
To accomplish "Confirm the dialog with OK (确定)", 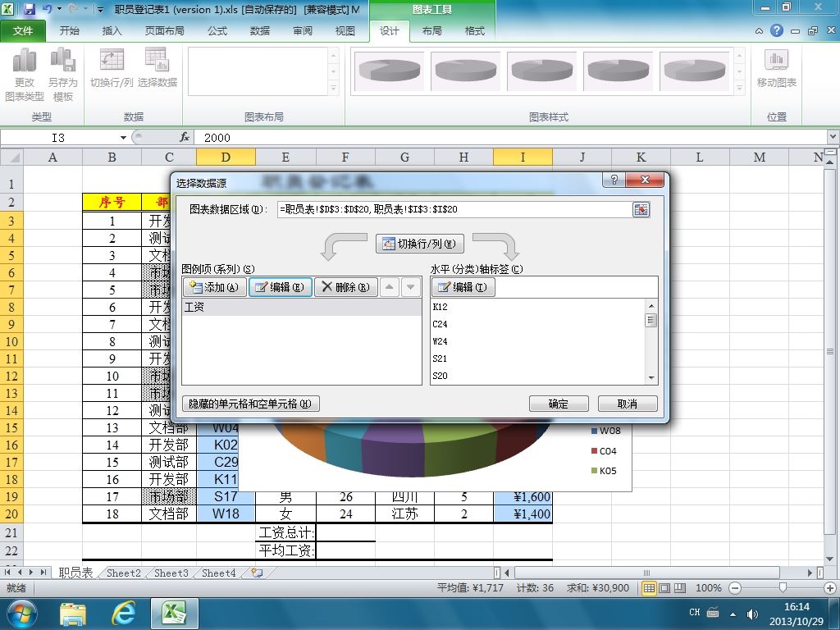I will [558, 404].
